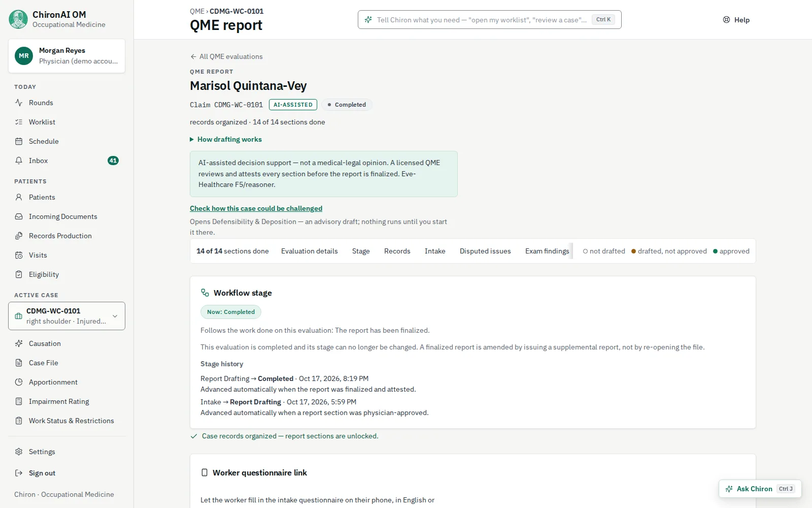Open the Inbox bell icon
This screenshot has width=812, height=508.
click(x=19, y=161)
